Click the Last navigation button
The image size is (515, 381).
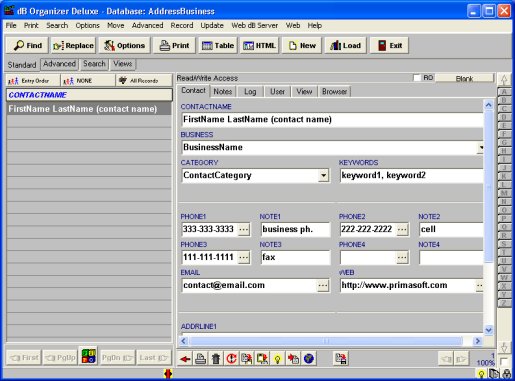coord(154,358)
